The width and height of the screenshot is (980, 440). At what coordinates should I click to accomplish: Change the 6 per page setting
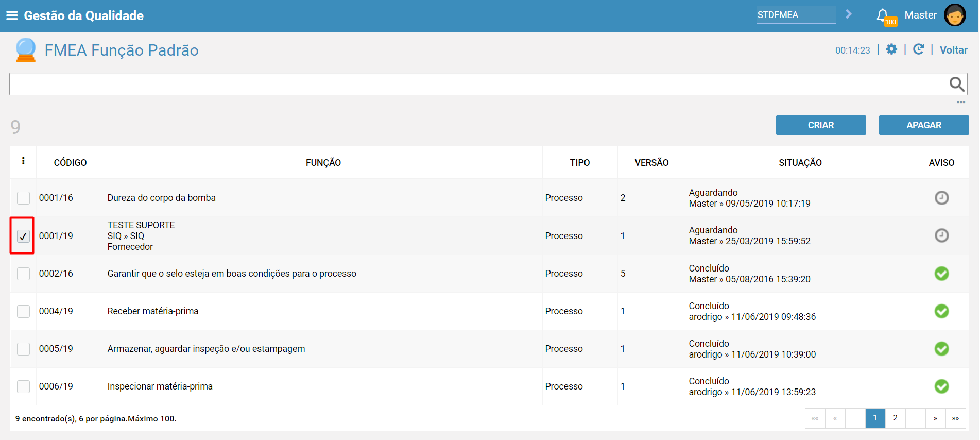81,419
